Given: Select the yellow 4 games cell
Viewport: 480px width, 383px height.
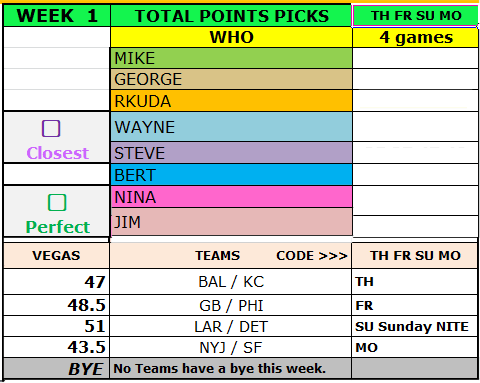Looking at the screenshot, I should pos(415,37).
